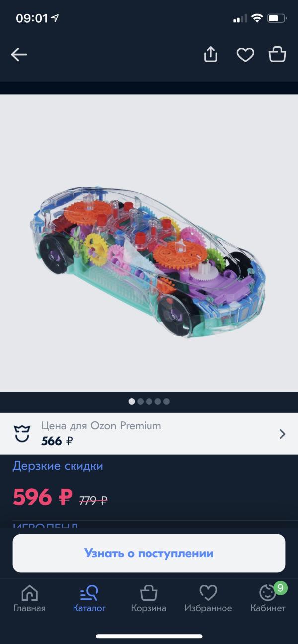298x644 pixels.
Task: Open the Главная tab
Action: (x=29, y=598)
